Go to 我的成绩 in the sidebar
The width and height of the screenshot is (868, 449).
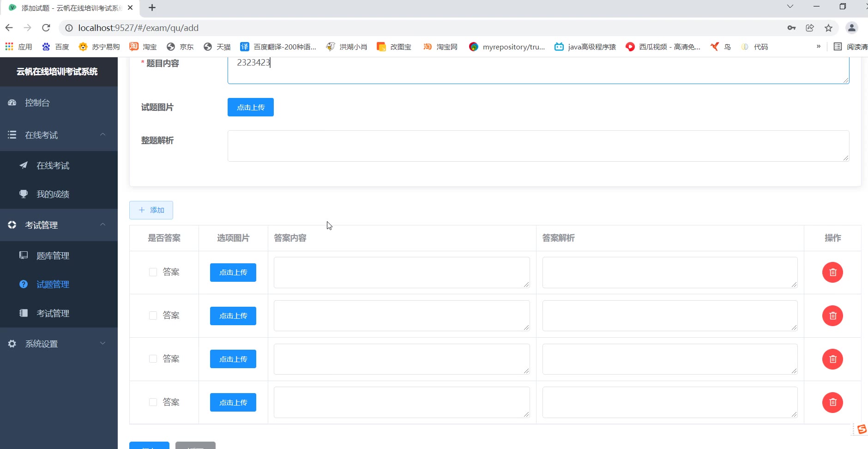[x=53, y=194]
